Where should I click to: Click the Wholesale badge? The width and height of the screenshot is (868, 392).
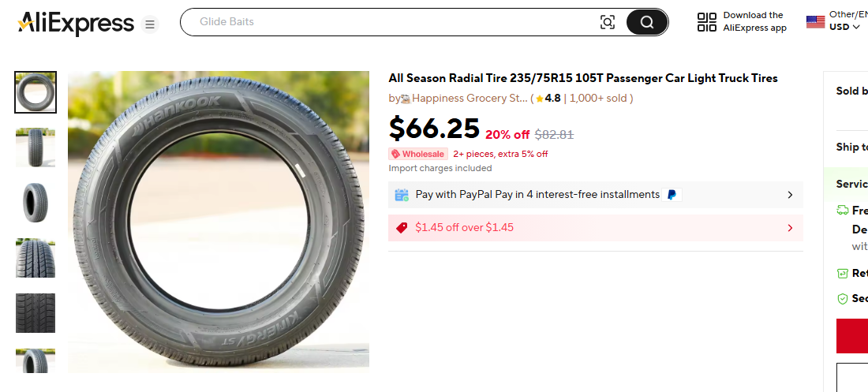point(418,154)
